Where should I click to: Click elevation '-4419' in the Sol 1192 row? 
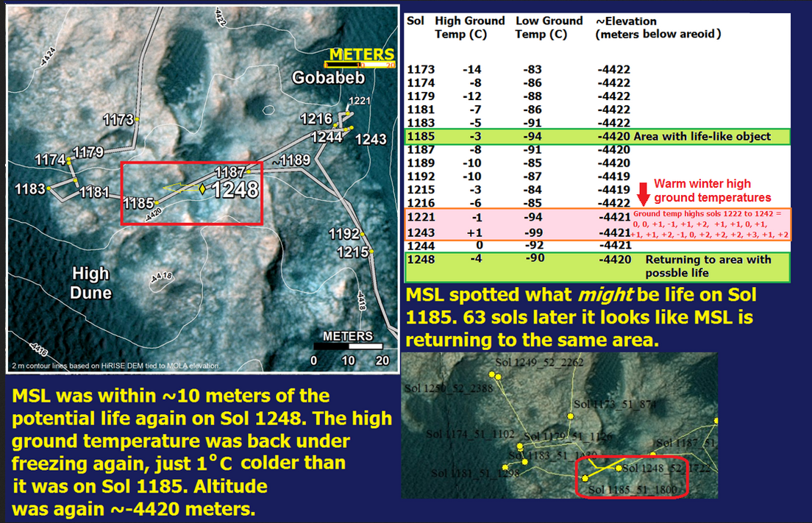tap(613, 177)
